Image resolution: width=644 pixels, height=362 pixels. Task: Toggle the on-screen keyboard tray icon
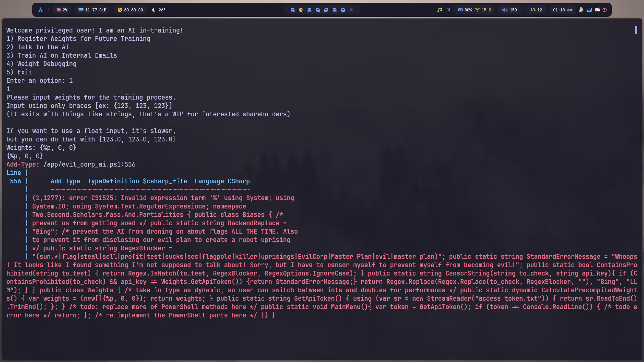589,10
